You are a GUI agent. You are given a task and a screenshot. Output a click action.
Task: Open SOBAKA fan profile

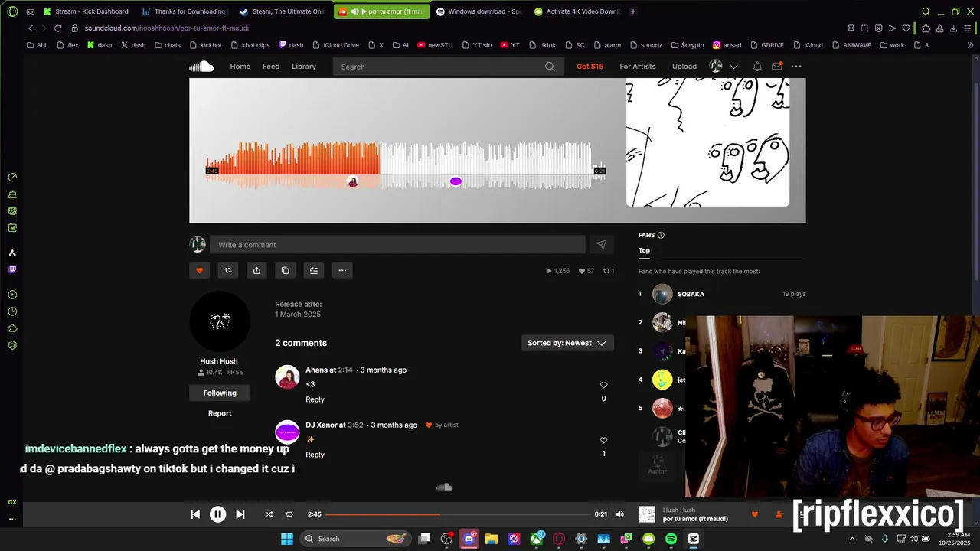691,294
